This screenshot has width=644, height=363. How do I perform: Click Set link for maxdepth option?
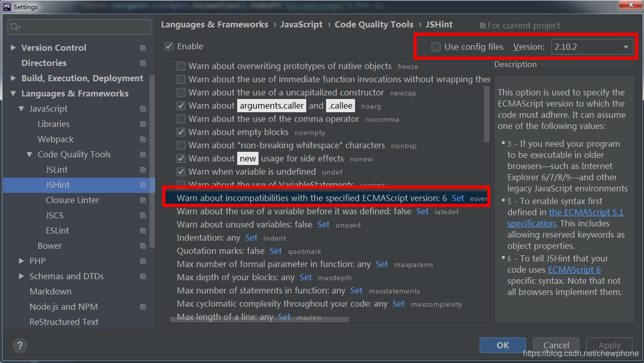[x=306, y=277]
